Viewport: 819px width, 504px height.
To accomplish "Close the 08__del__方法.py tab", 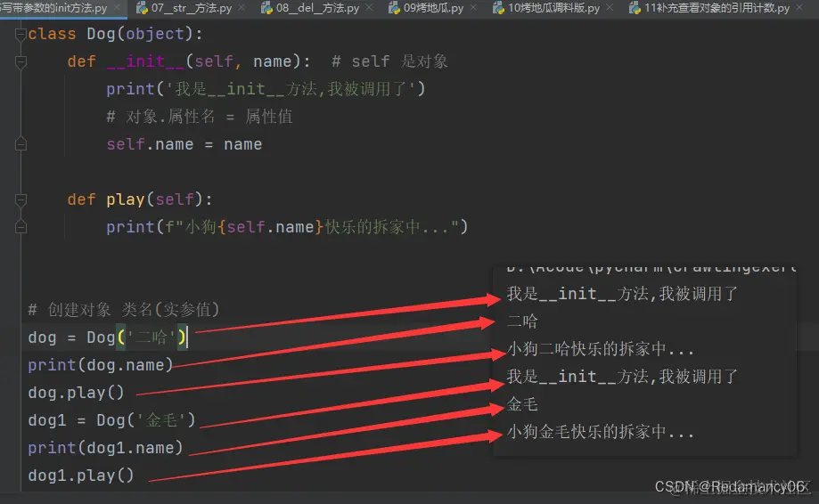I will coord(369,8).
